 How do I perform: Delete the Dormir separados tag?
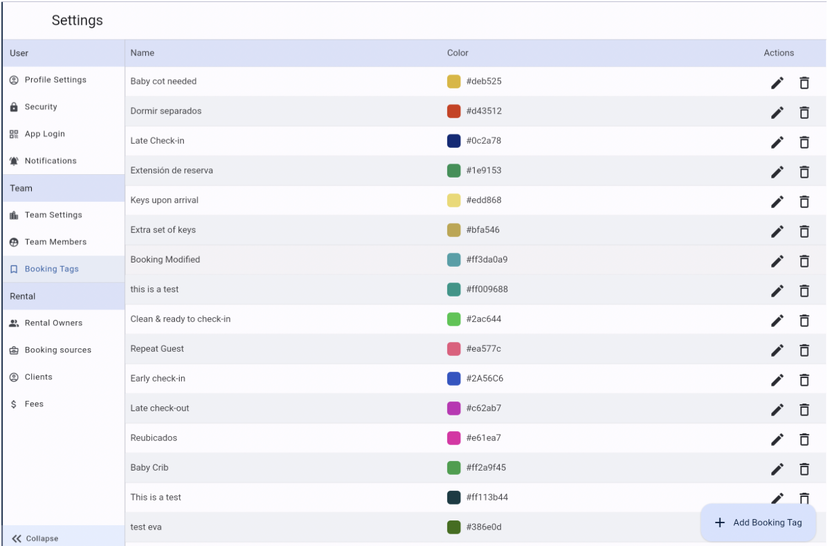tap(804, 112)
